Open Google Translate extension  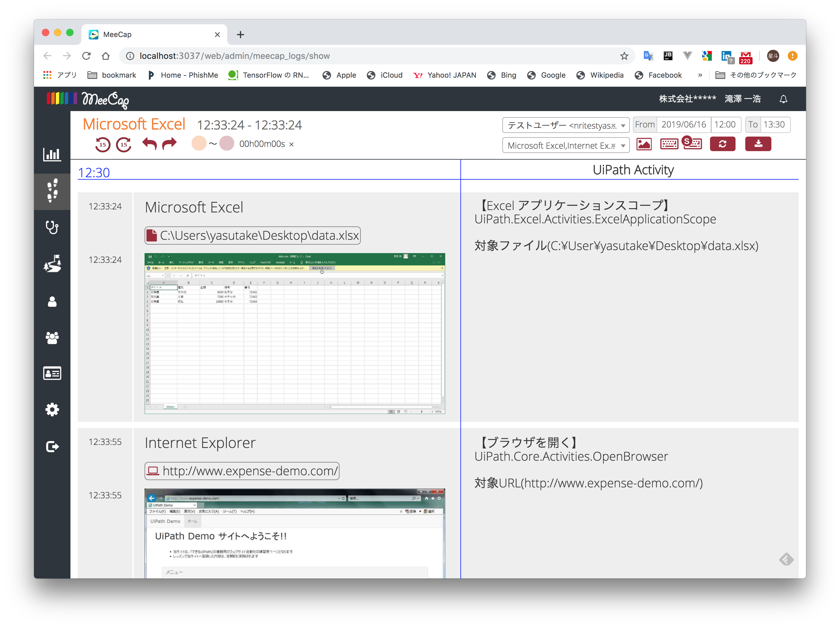coord(648,56)
